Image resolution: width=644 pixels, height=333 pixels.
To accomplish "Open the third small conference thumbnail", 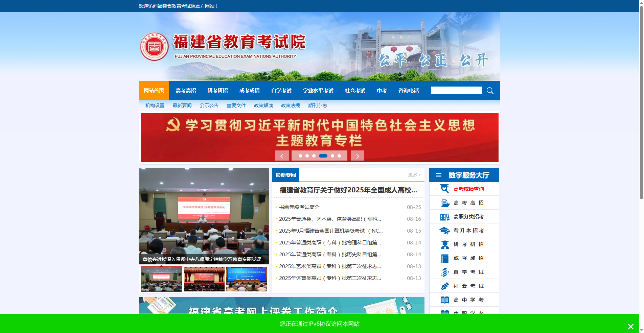I will [x=247, y=279].
